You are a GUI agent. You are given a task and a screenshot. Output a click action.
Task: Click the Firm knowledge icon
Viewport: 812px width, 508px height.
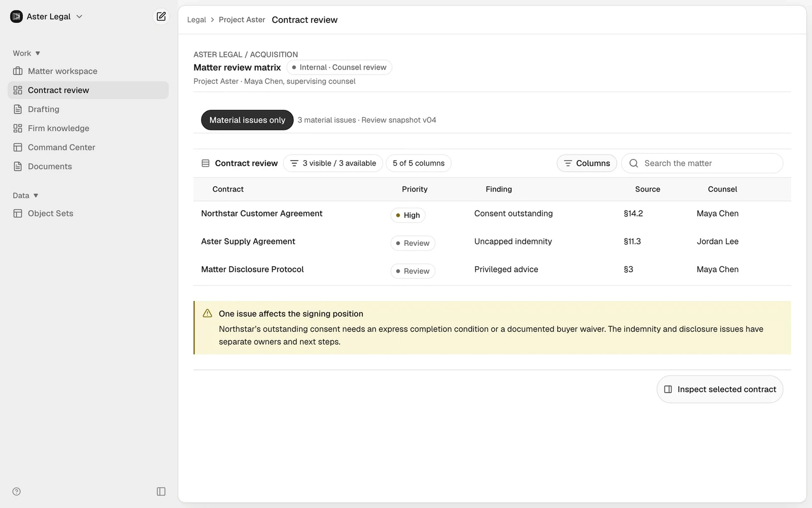(x=18, y=128)
